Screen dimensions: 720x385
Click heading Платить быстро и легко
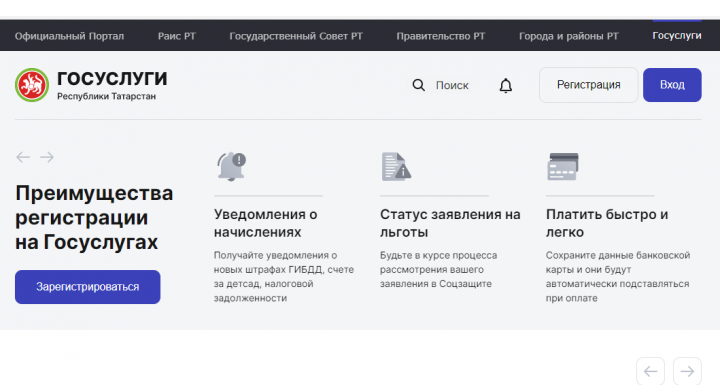607,223
